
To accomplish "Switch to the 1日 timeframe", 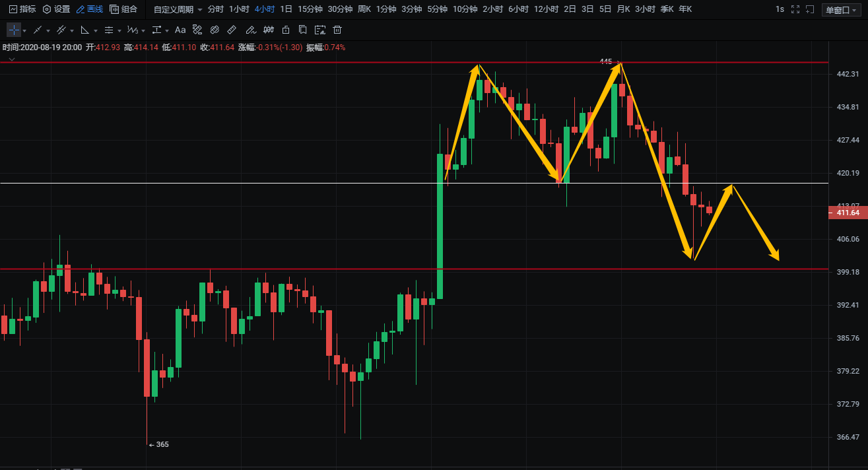I will pos(286,9).
